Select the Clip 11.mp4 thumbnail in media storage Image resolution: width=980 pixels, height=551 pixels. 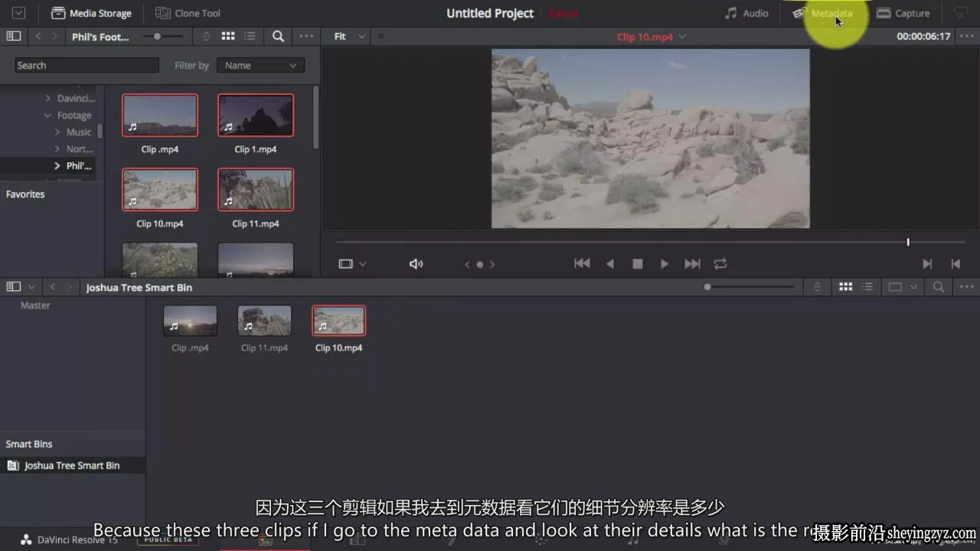click(256, 190)
